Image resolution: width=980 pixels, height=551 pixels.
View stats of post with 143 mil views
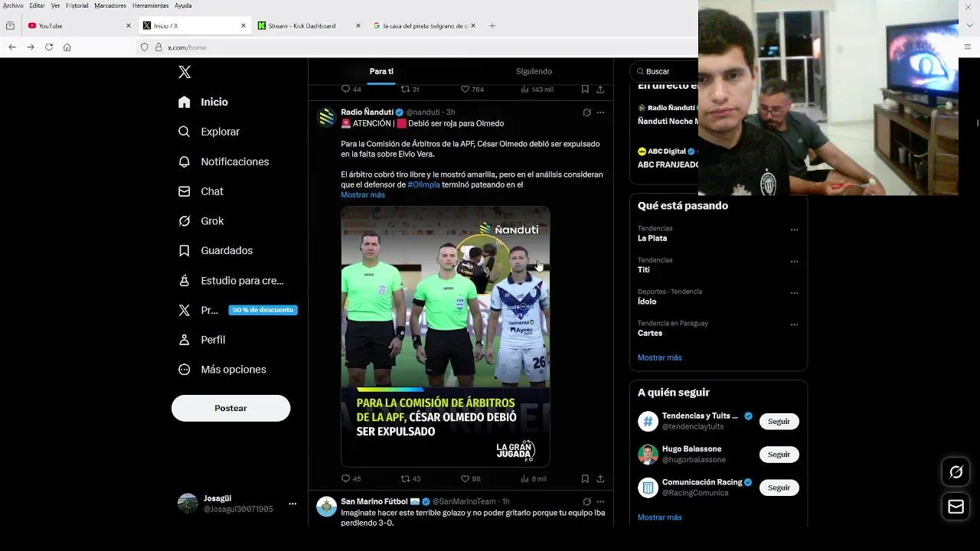click(x=537, y=90)
